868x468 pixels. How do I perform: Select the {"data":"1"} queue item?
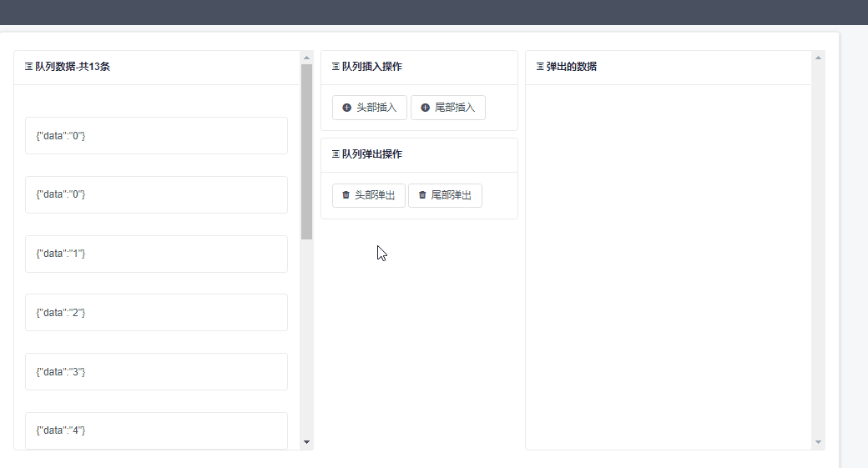tap(156, 254)
